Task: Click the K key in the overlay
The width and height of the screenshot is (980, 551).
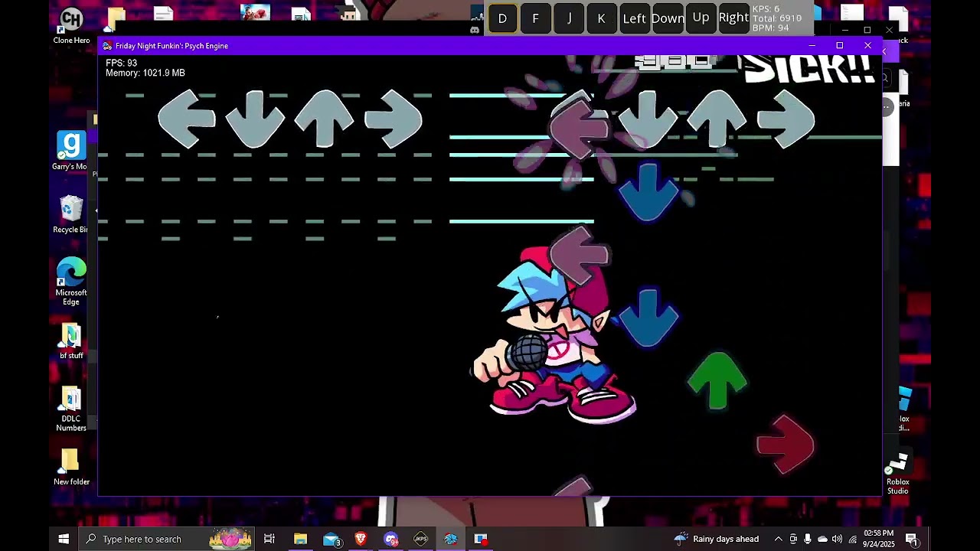Action: pyautogui.click(x=602, y=18)
